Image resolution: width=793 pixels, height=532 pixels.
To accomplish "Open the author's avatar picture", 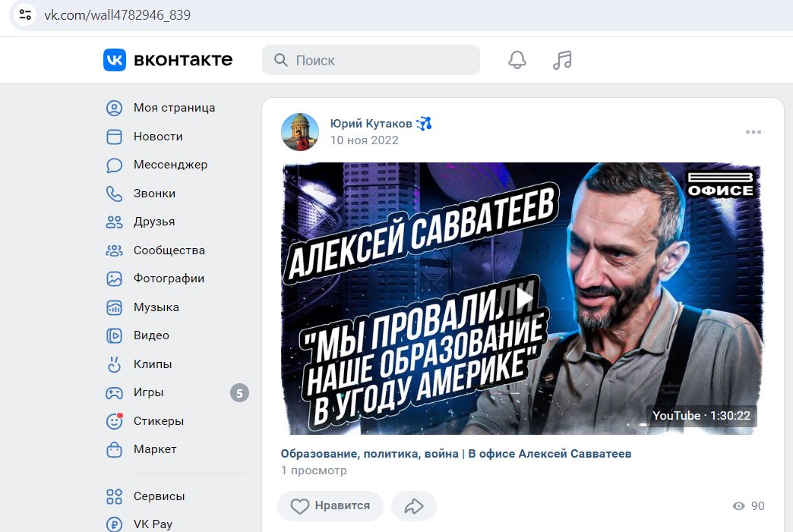I will coord(300,132).
